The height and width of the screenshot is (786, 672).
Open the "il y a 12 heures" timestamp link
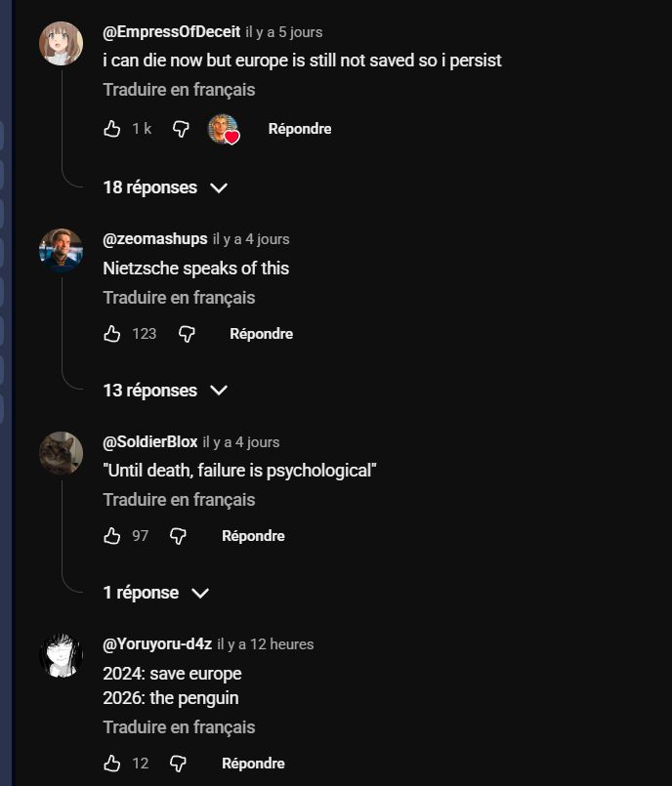(x=265, y=644)
